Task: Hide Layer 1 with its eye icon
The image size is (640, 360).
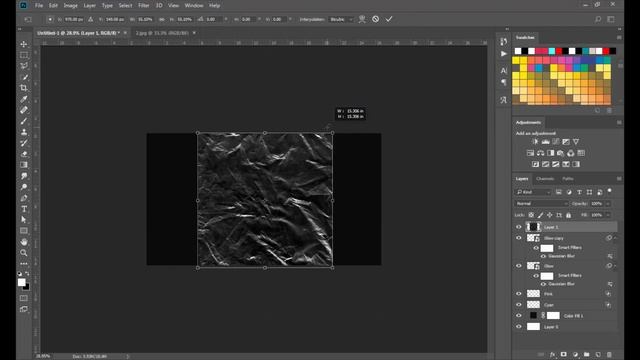Action: pyautogui.click(x=519, y=227)
